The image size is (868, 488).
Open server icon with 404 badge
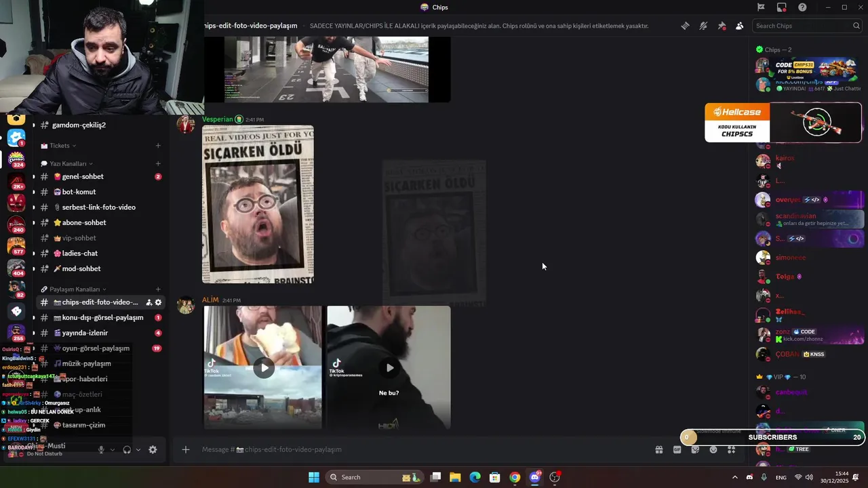pos(16,267)
